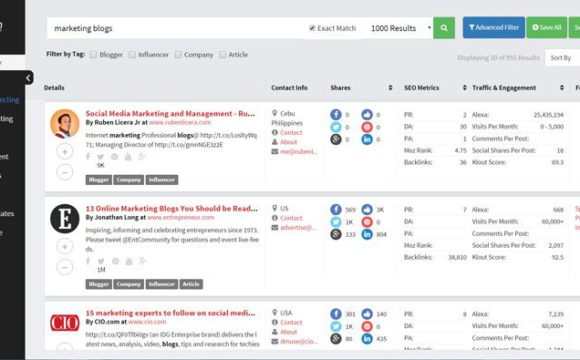Viewport: 580px width, 360px height.
Task: Enable the Blogger tag filter checkbox
Action: (94, 55)
